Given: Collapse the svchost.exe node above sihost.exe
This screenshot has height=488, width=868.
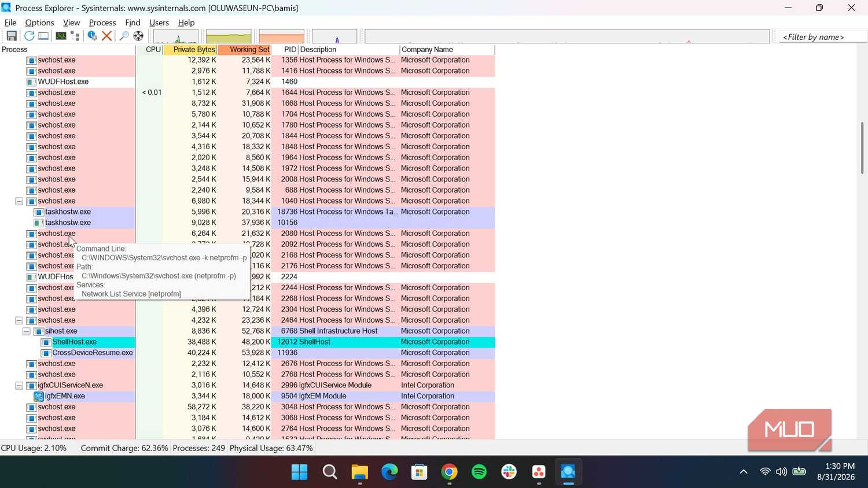Looking at the screenshot, I should [19, 320].
